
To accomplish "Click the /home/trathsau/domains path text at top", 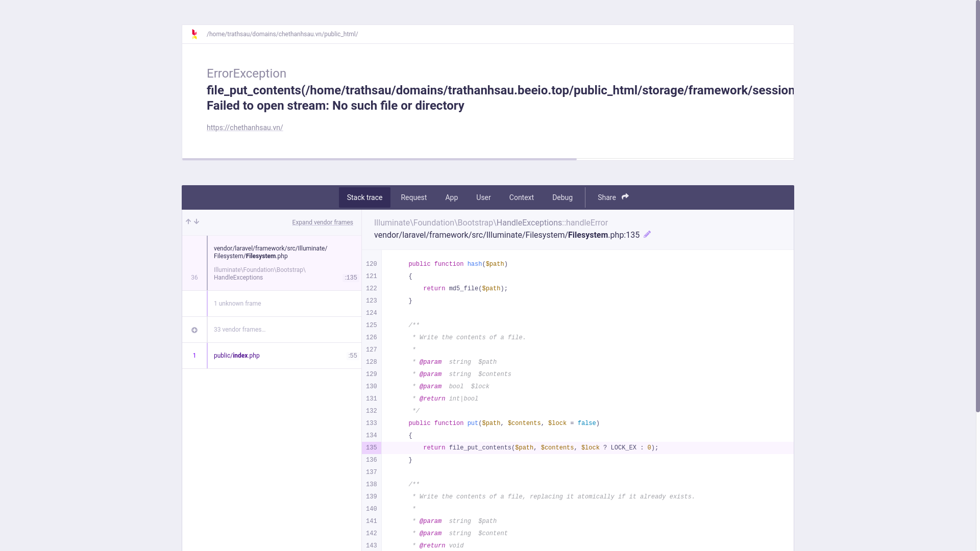I will point(282,34).
